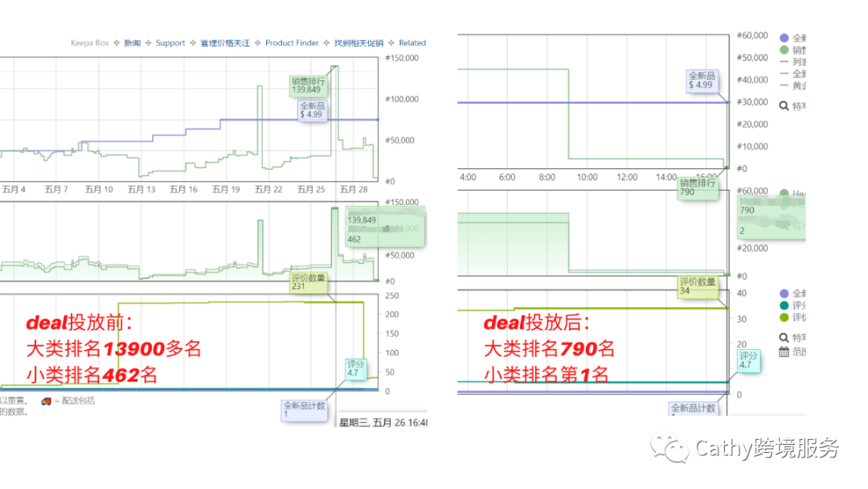Click 全新品计数 1 tooltip in left chart
This screenshot has height=489, width=868.
tap(305, 410)
